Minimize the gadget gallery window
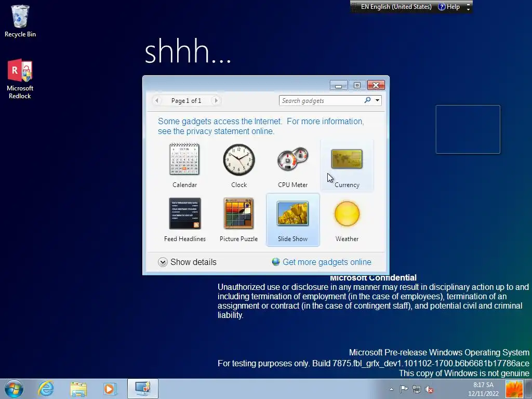The width and height of the screenshot is (532, 399). coord(339,85)
